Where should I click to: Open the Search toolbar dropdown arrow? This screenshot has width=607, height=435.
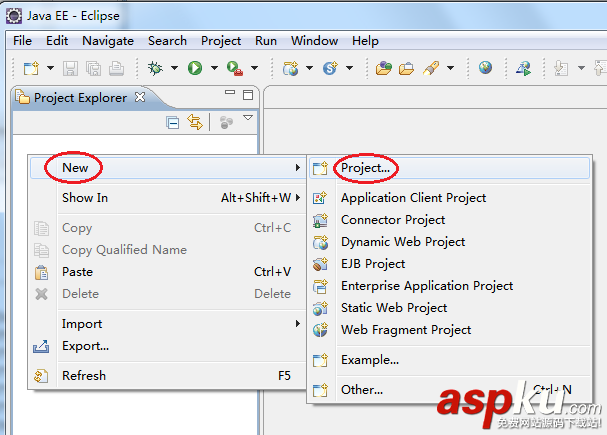[x=450, y=68]
